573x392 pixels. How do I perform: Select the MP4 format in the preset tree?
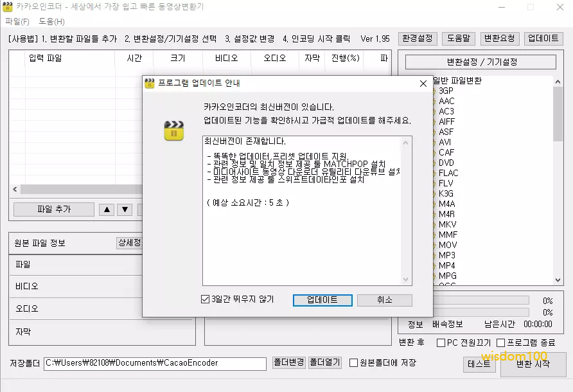(x=446, y=265)
